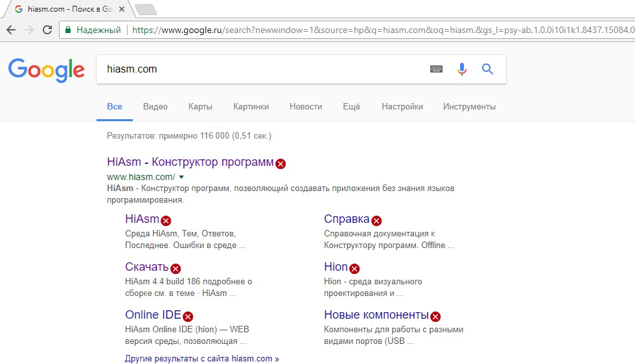Image resolution: width=635 pixels, height=364 pixels.
Task: Open Другие результаты с сайта hiasm.com link
Action: tap(202, 358)
